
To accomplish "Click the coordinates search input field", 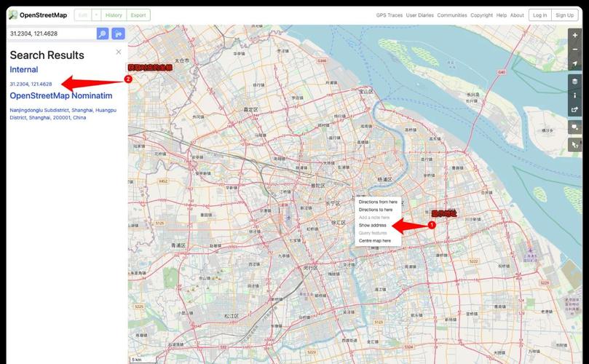I will click(x=51, y=33).
